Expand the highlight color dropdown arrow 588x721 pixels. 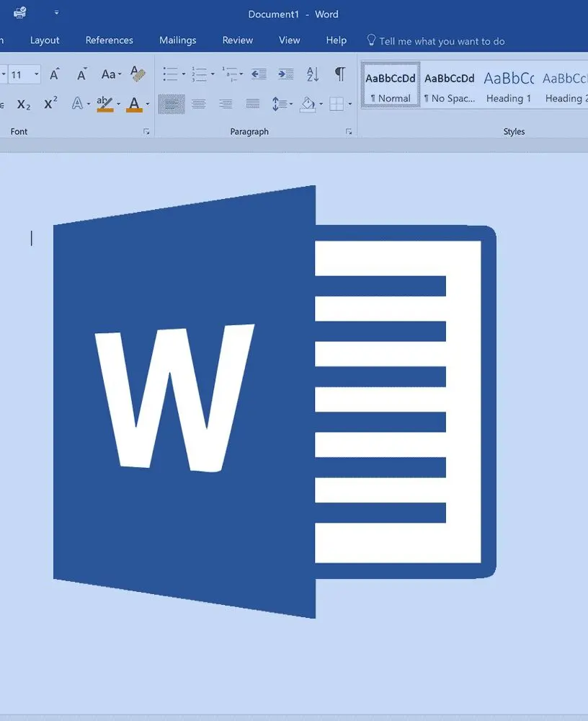point(119,104)
